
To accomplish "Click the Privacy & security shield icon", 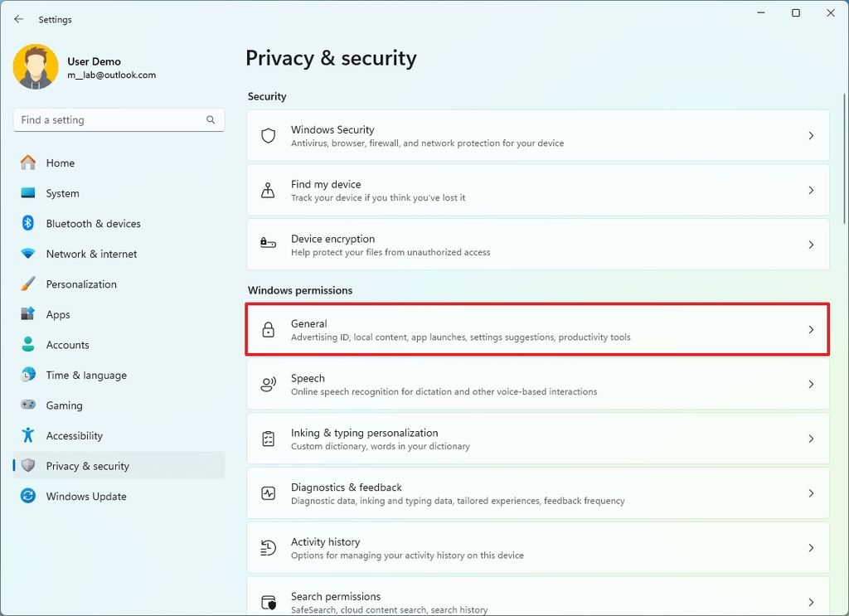I will [x=28, y=465].
